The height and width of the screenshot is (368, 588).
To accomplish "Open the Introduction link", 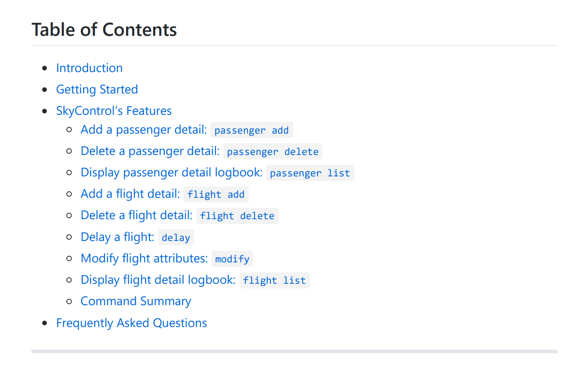I will coord(89,68).
